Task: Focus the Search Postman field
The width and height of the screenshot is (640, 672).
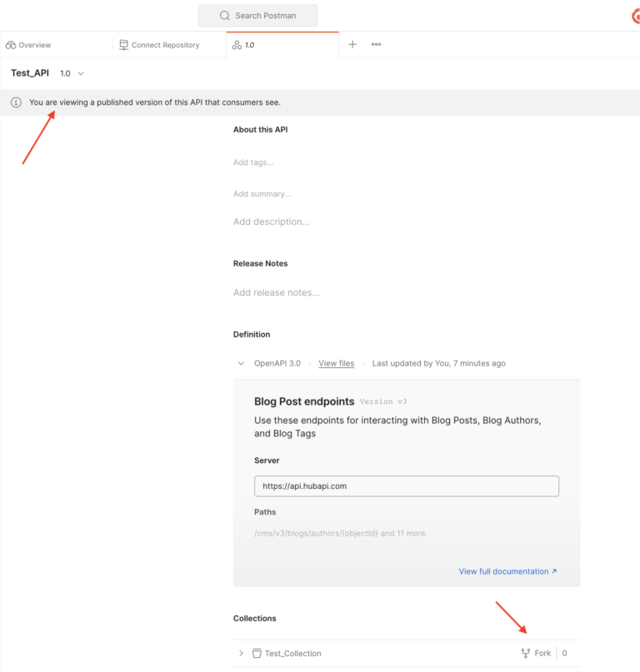Action: tap(257, 16)
